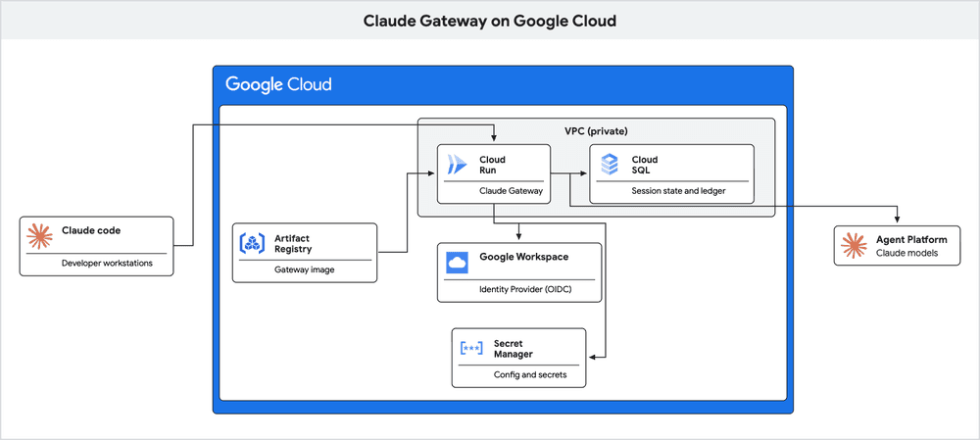Select the 'Claude Gateway' caption under Cloud Run
The image size is (980, 440).
click(510, 191)
